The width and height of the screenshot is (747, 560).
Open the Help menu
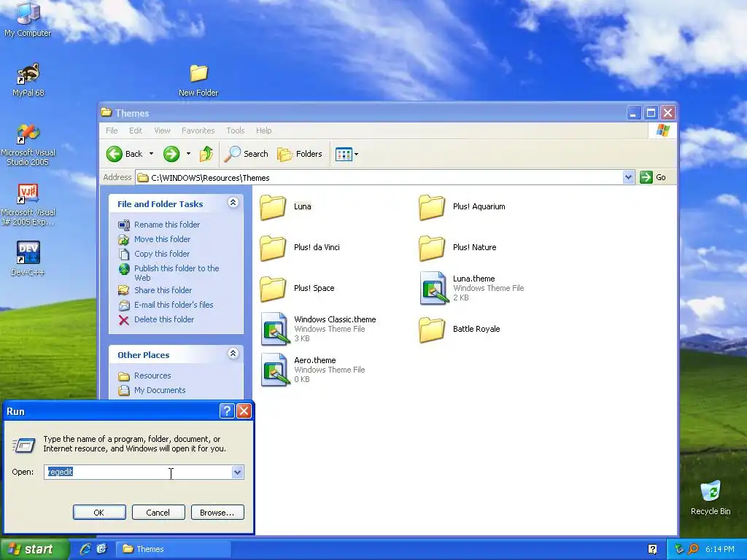pos(263,131)
